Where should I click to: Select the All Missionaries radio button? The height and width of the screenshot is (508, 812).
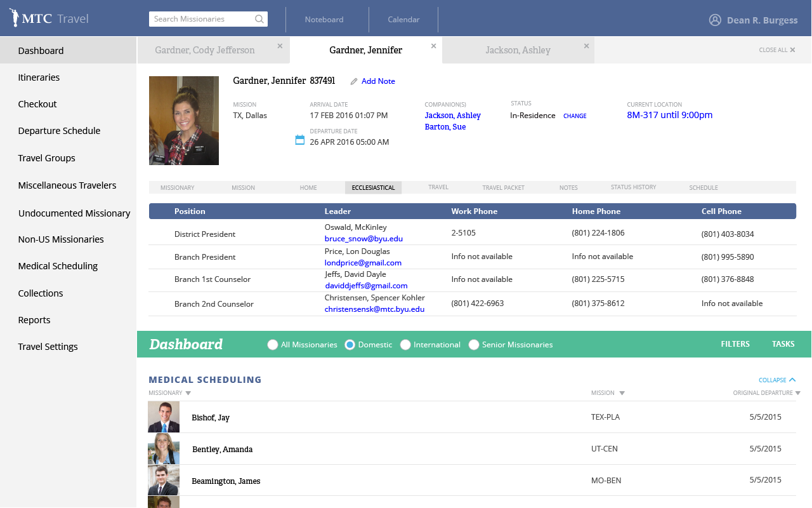(x=273, y=345)
